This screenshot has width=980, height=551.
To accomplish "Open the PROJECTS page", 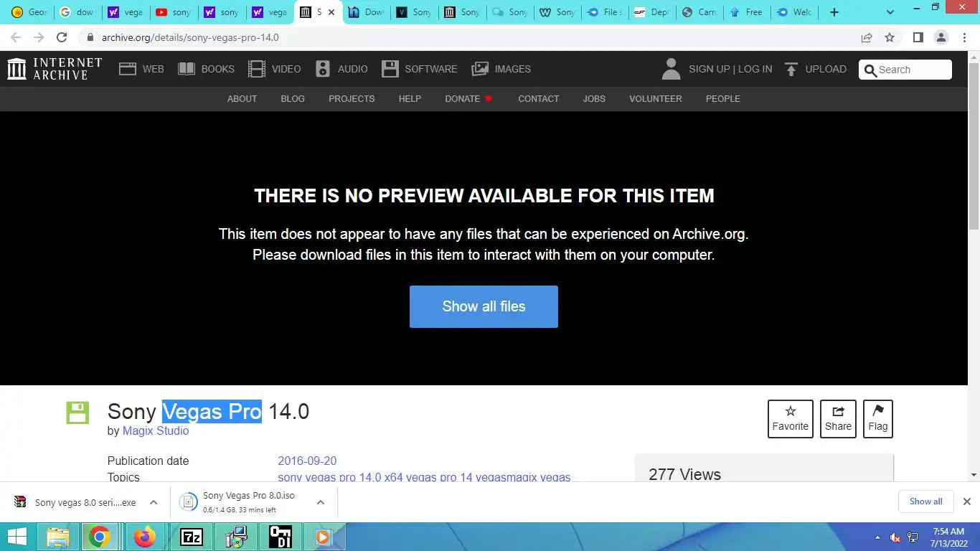I will (x=352, y=98).
